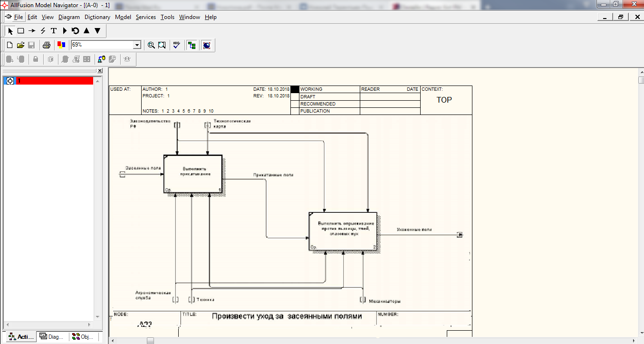Select the Precedence Arrow tool
This screenshot has width=644, height=344.
pyautogui.click(x=32, y=31)
